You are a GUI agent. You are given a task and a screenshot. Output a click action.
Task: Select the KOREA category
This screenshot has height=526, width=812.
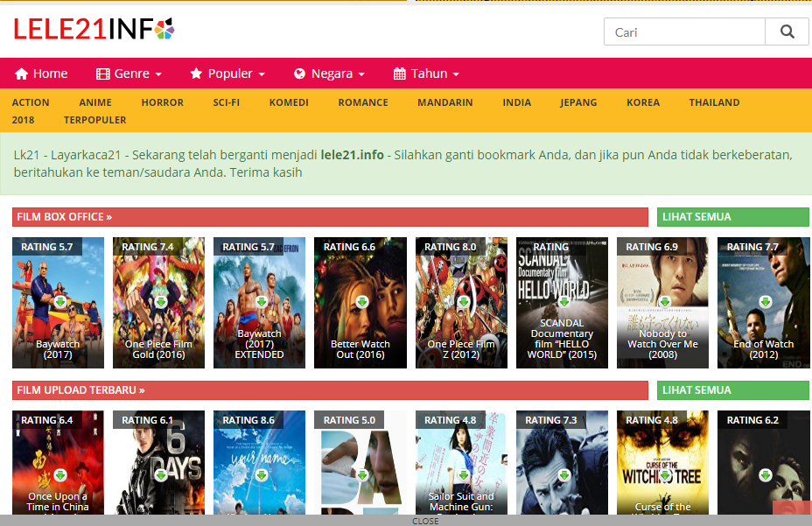pos(643,102)
